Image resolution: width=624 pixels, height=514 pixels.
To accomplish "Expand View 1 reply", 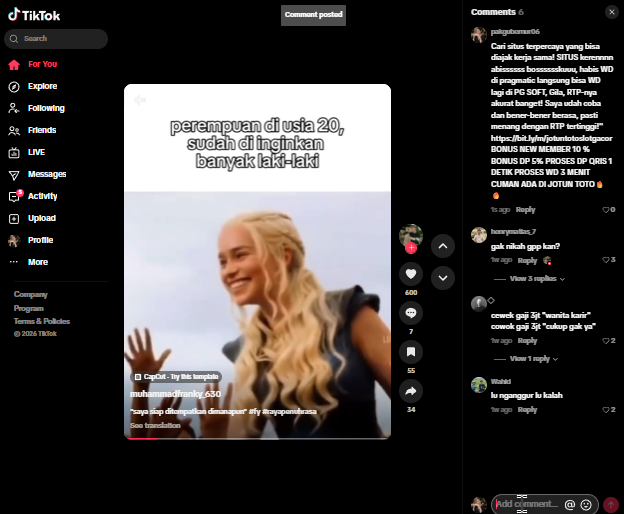I will point(534,359).
